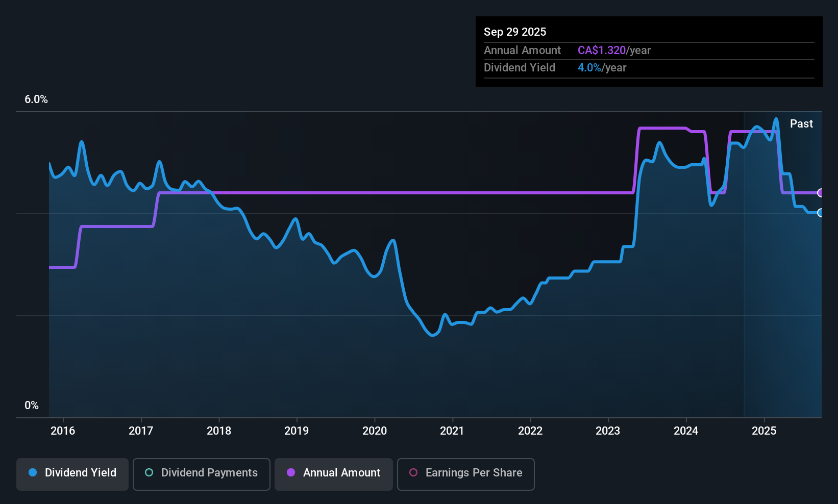The image size is (838, 504).
Task: Select the blue endpoint marker at chart right edge
Action: (x=821, y=213)
